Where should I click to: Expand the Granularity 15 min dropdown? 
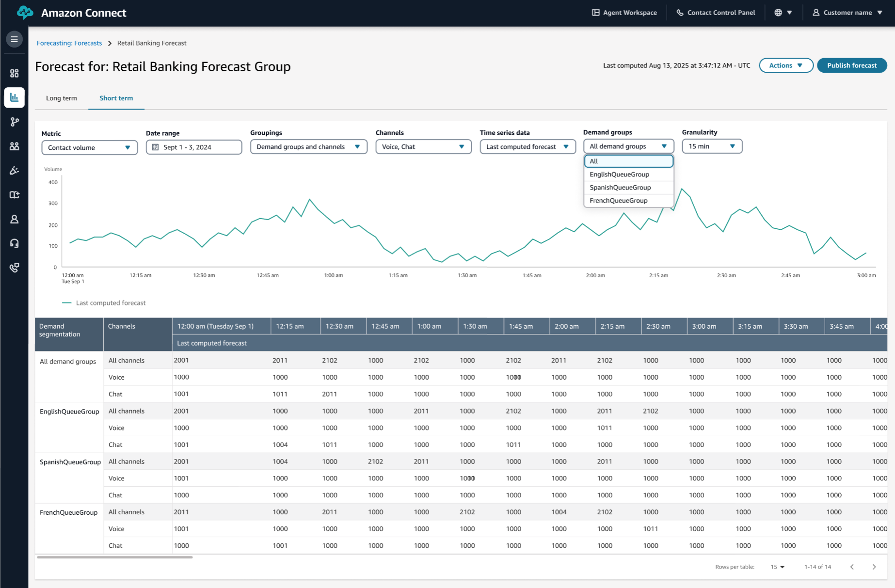[711, 146]
